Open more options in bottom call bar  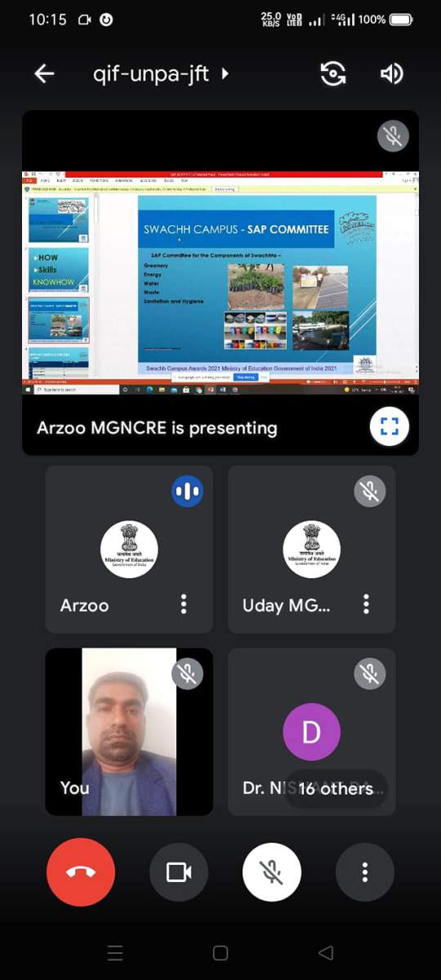point(365,872)
